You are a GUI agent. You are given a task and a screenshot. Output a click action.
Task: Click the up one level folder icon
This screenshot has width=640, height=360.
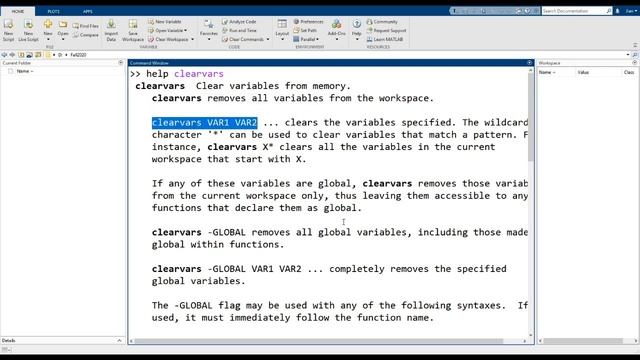(21, 55)
